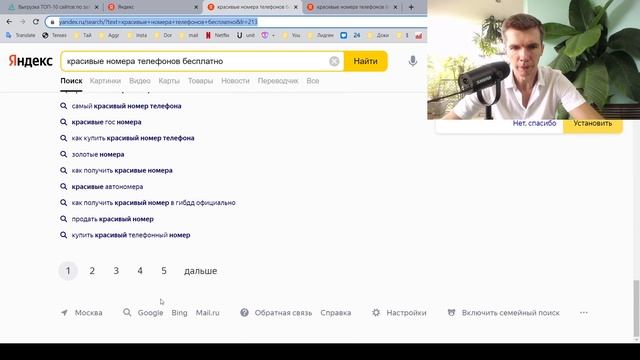Click the Яндекс logo
The width and height of the screenshot is (640, 360).
coord(31,61)
